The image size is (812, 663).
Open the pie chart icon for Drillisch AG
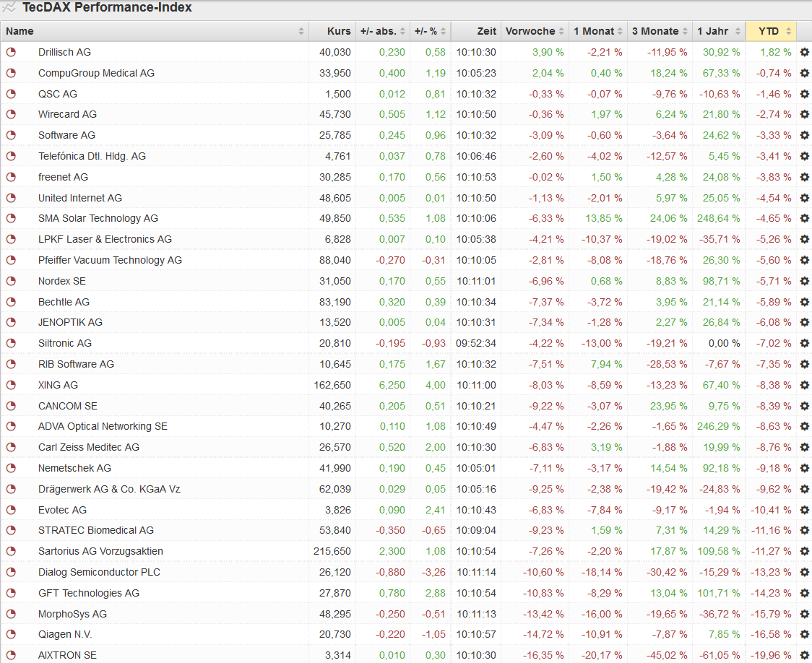pyautogui.click(x=11, y=52)
